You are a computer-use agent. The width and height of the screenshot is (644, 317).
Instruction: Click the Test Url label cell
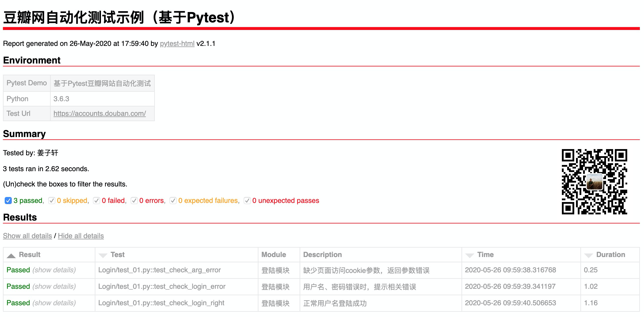[27, 114]
